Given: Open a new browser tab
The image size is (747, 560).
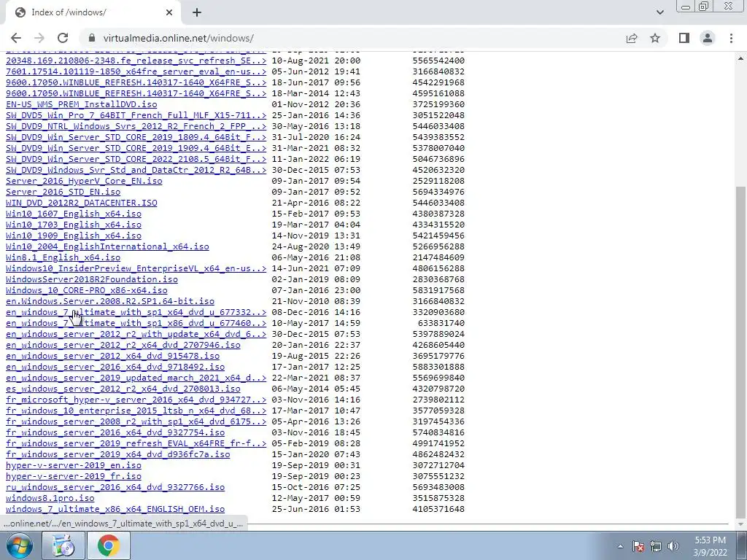Looking at the screenshot, I should (x=197, y=13).
